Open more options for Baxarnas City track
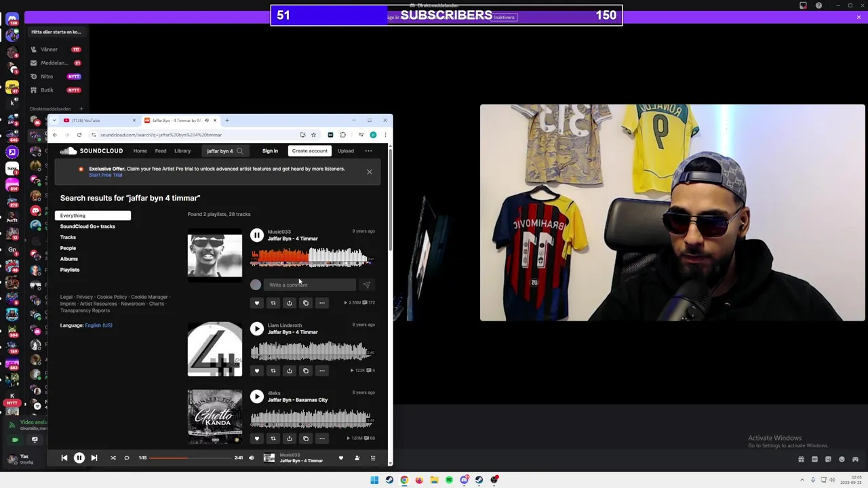 pos(321,439)
